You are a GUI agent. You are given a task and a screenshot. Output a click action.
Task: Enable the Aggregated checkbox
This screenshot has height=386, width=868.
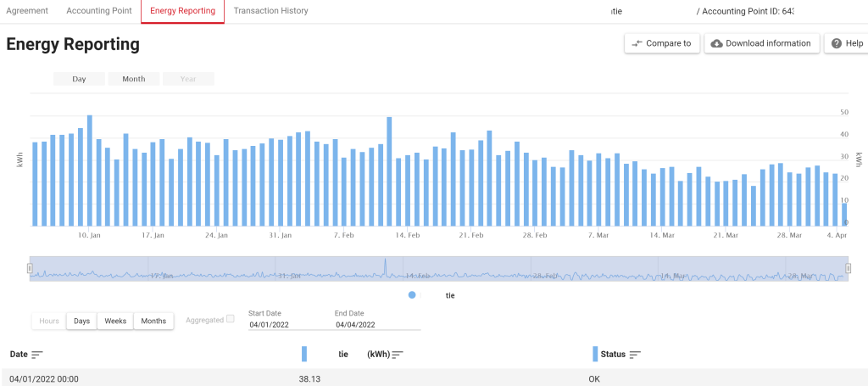click(x=230, y=319)
